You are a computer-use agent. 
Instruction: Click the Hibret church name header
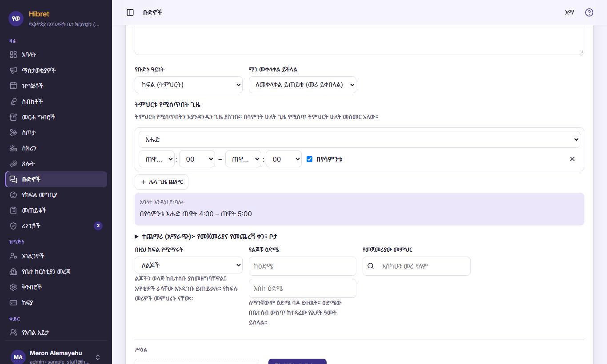click(39, 14)
